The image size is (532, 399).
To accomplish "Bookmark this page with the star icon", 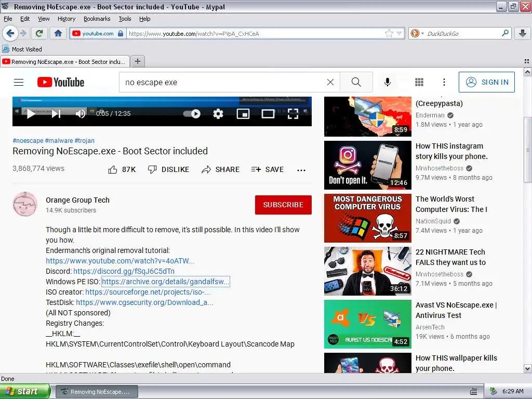I will tap(389, 33).
